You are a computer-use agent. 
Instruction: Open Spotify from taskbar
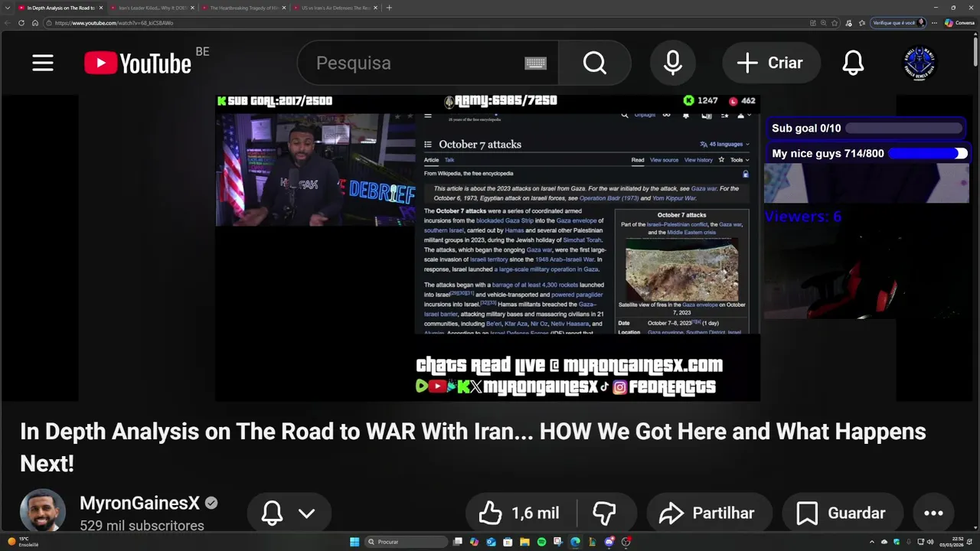pos(541,542)
